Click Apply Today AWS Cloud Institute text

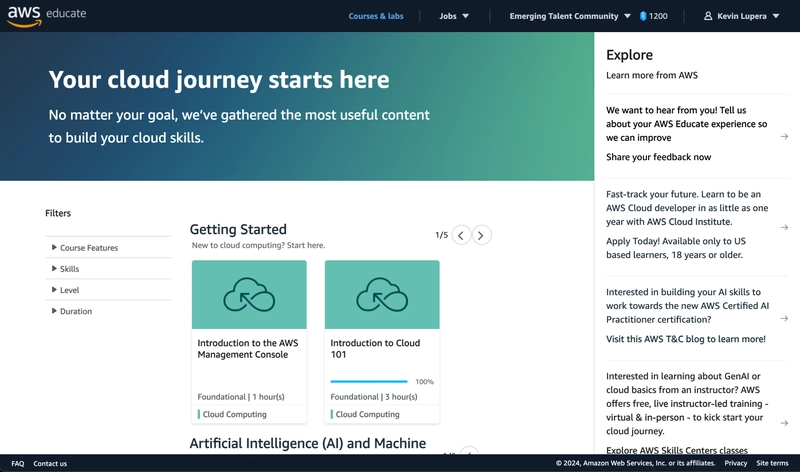coord(676,248)
